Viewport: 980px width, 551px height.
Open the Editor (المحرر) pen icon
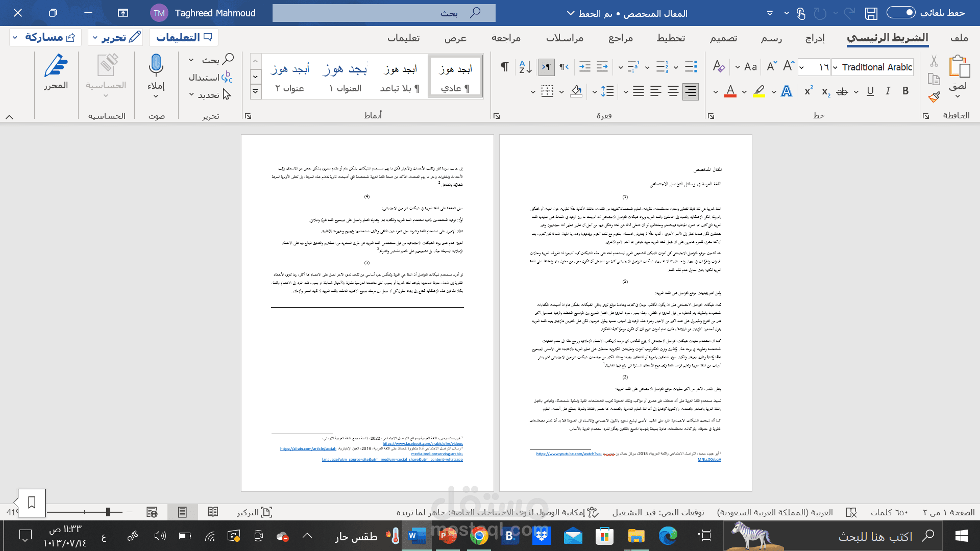[x=56, y=66]
